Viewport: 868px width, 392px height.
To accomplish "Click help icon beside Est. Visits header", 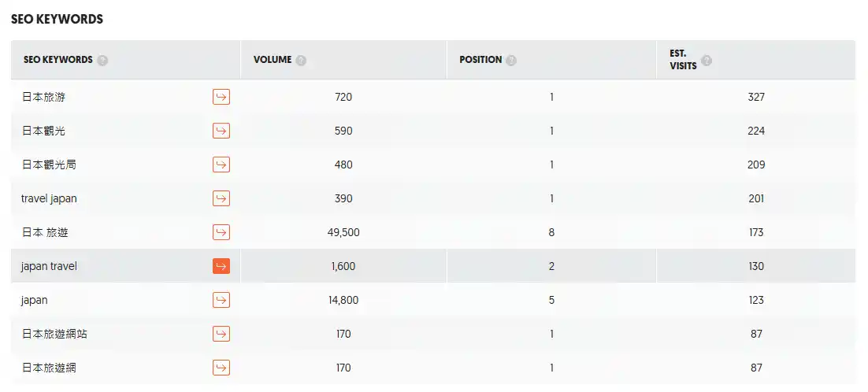I will [x=707, y=61].
